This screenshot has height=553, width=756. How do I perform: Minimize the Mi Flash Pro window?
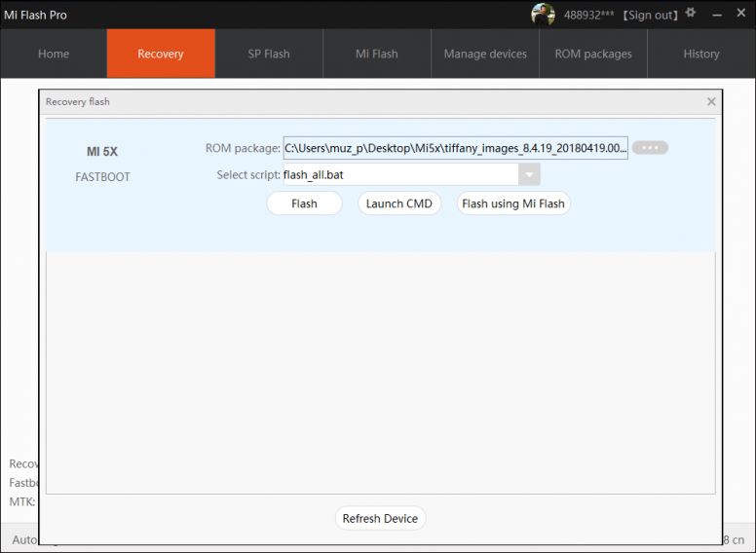tap(717, 15)
